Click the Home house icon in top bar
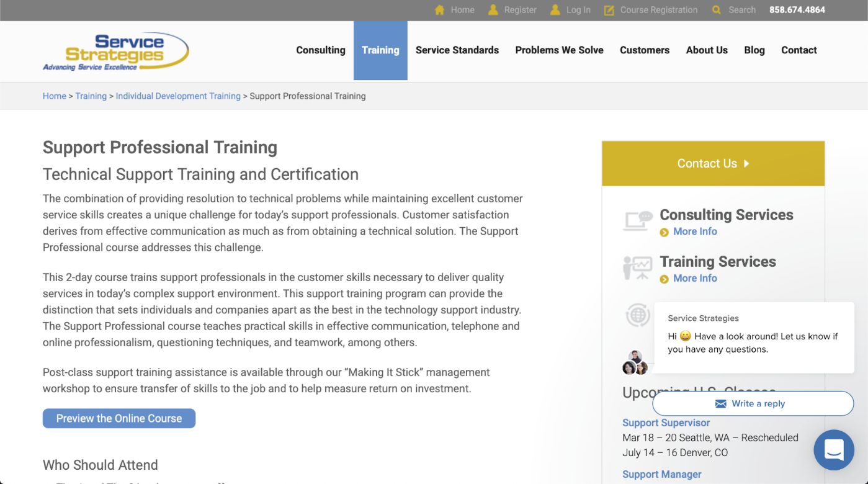Screen dimensions: 868x484 pyautogui.click(x=440, y=10)
